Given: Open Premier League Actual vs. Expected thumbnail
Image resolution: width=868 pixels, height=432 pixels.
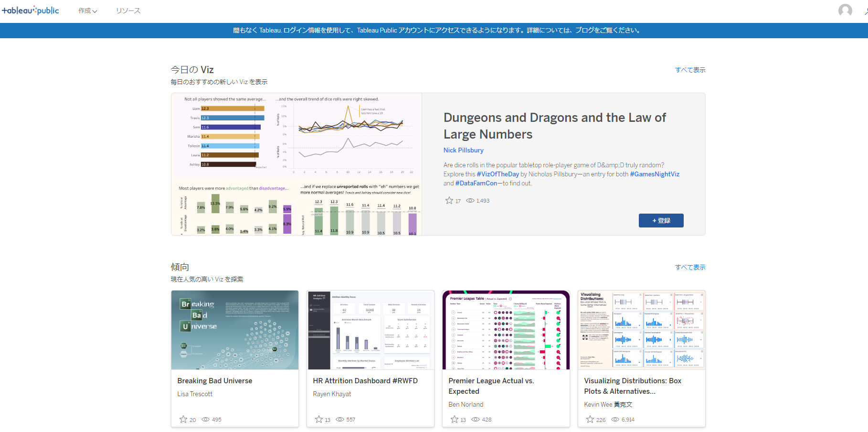Looking at the screenshot, I should (506, 330).
